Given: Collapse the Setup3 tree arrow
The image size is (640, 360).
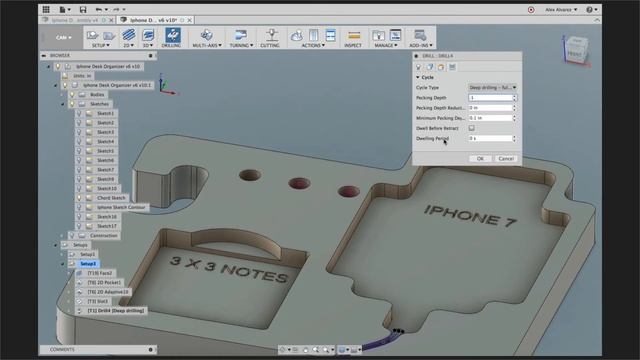Looking at the screenshot, I should click(x=62, y=264).
